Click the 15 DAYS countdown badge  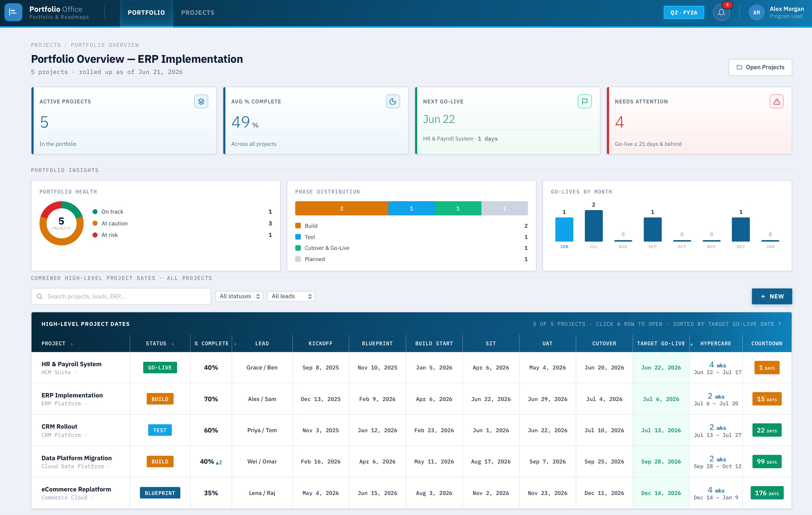[767, 399]
